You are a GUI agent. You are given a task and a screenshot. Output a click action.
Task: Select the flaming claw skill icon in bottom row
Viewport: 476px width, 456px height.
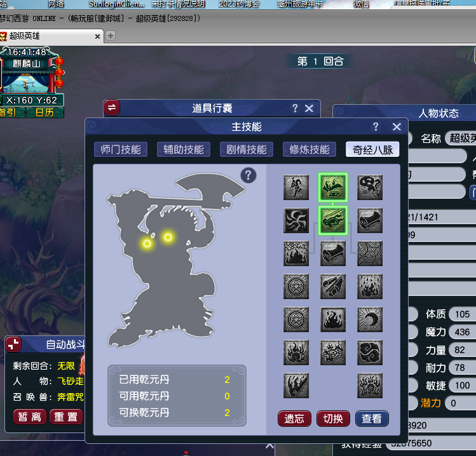click(x=296, y=386)
